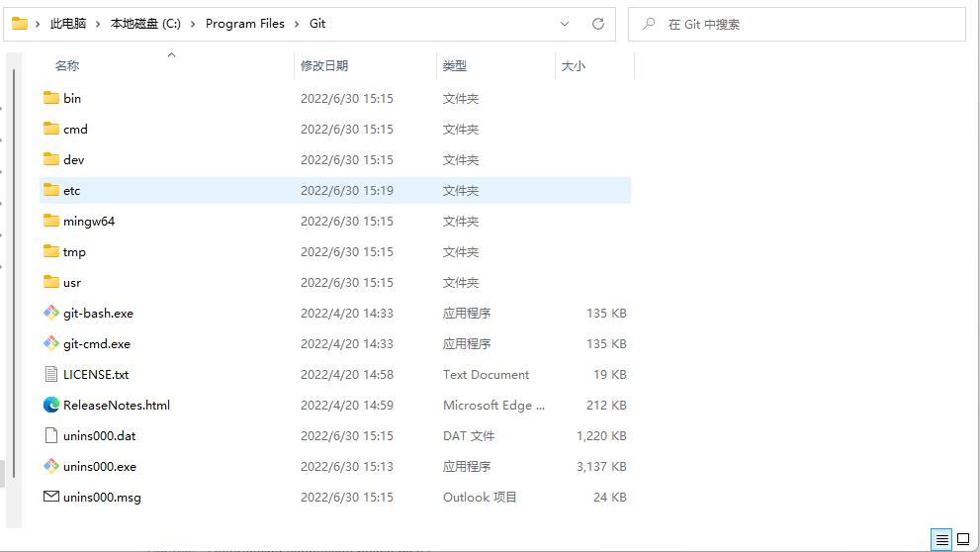This screenshot has height=552, width=980.
Task: Go to 此电脑 in the address bar
Action: click(x=67, y=24)
